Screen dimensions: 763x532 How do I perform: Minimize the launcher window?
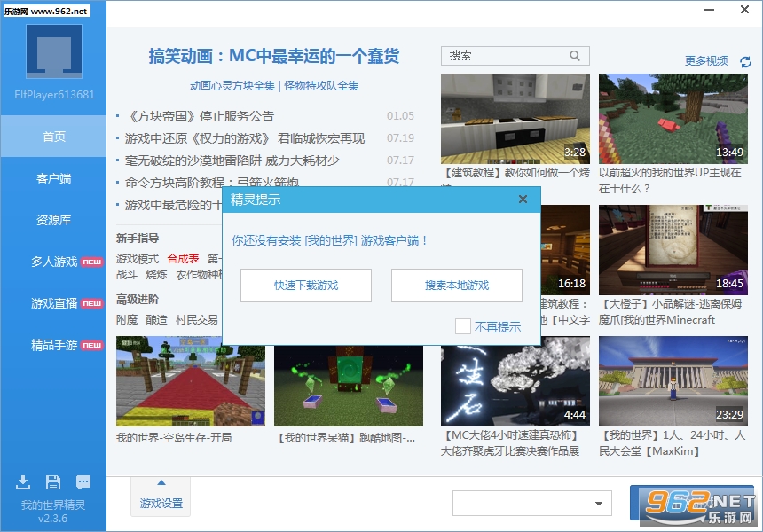pos(710,10)
